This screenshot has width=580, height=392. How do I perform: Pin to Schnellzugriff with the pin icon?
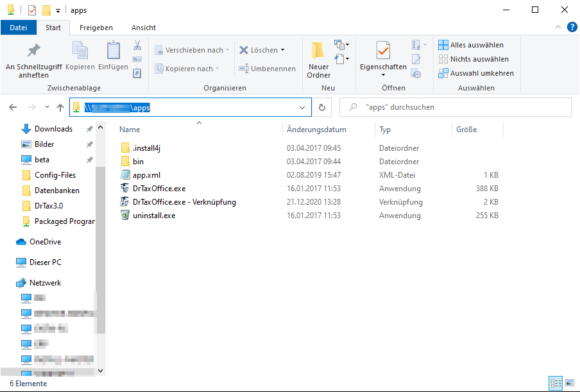(x=33, y=51)
